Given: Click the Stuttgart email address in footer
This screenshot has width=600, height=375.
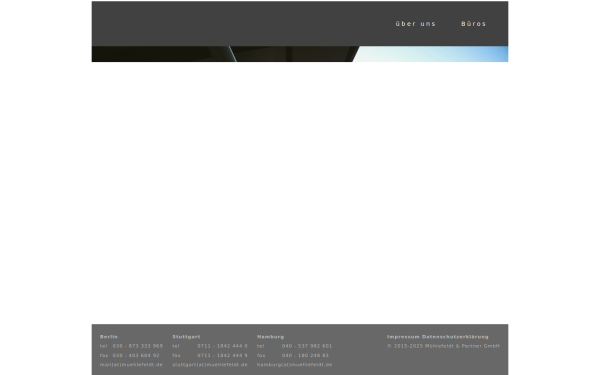Looking at the screenshot, I should (210, 365).
